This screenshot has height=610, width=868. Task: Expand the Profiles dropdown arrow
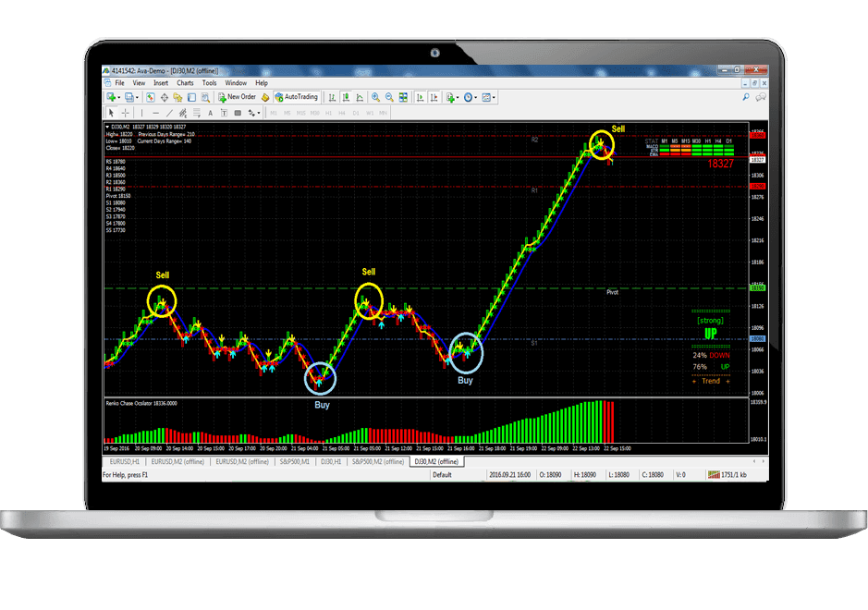[x=137, y=97]
